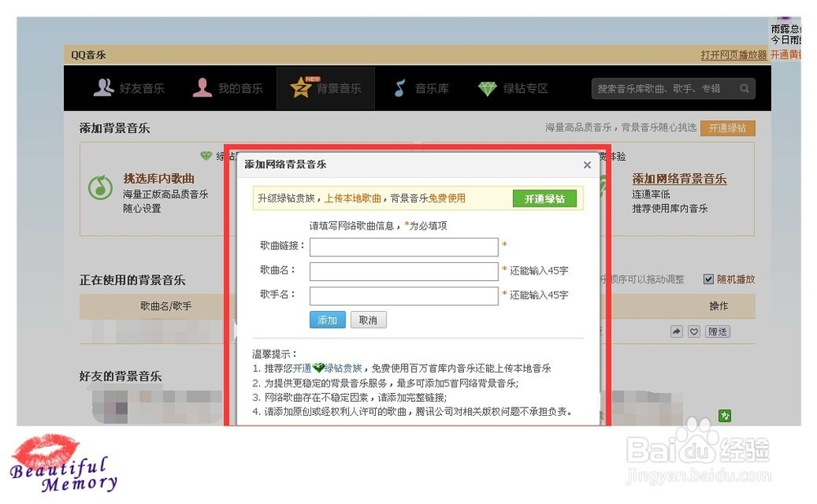The image size is (817, 504).
Task: Click into the 歌曲链接 input field
Action: (404, 247)
